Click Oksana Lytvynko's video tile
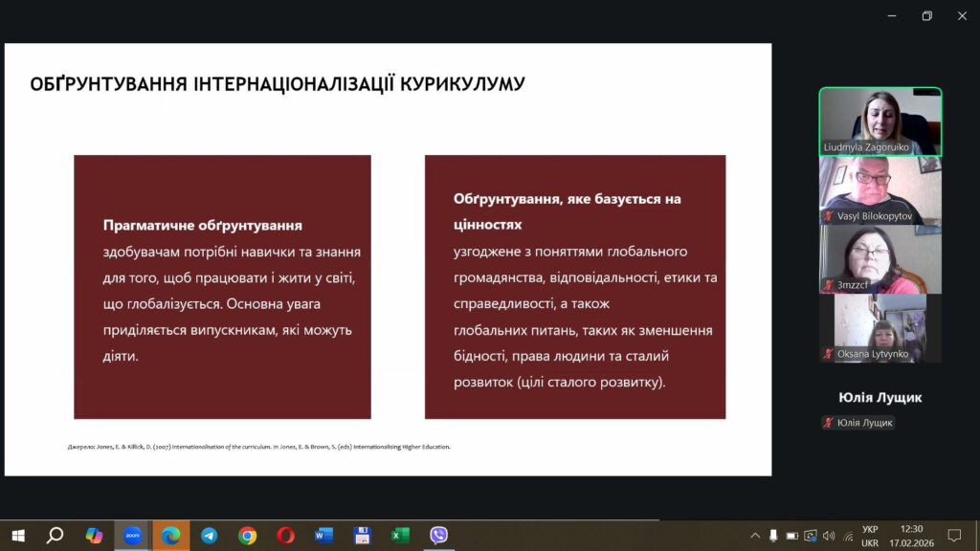 click(880, 328)
